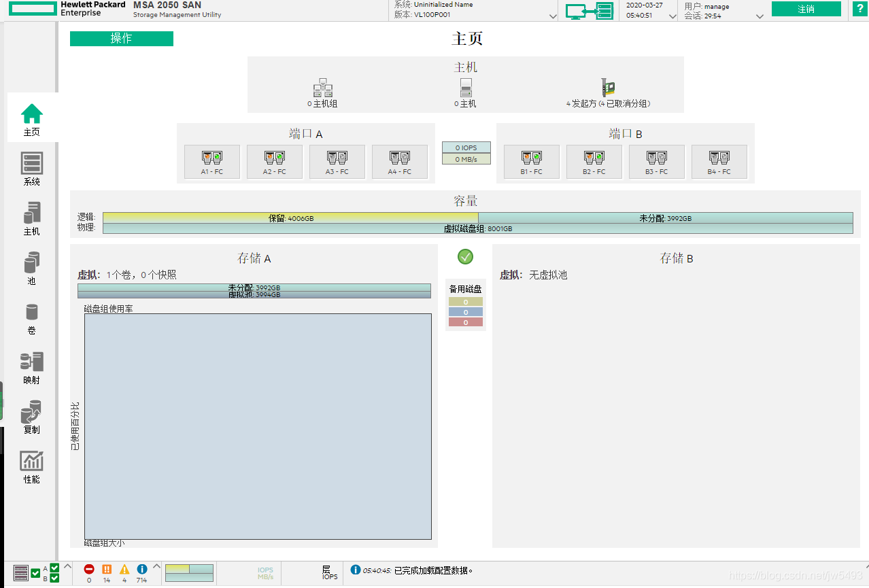Click the blue spare disk count swatch

point(466,312)
